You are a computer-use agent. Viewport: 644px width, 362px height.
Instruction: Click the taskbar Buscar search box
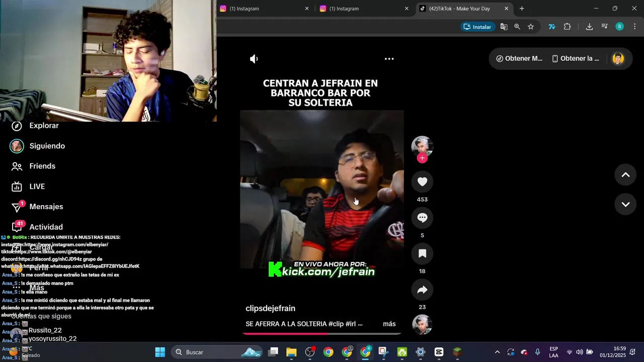coord(216,352)
